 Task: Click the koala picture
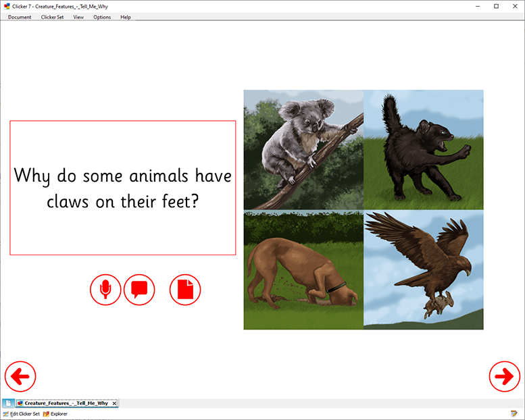pos(303,149)
